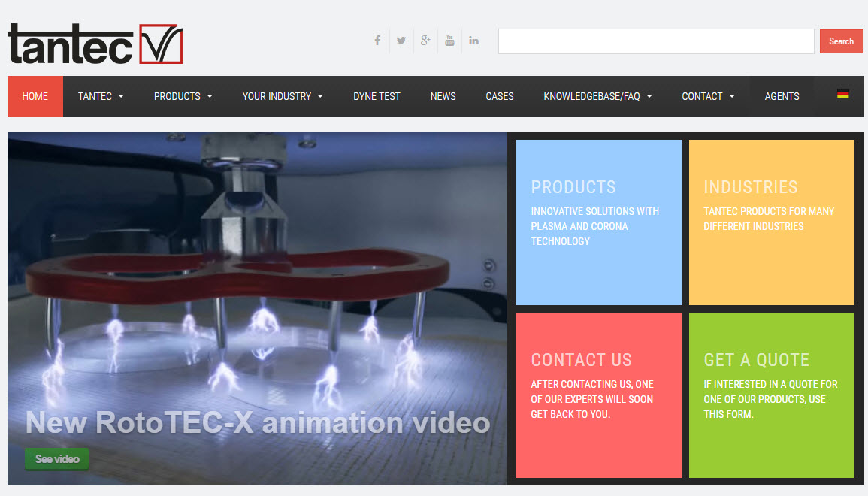The width and height of the screenshot is (868, 496).
Task: Open the yellow Industries tile
Action: click(x=771, y=222)
